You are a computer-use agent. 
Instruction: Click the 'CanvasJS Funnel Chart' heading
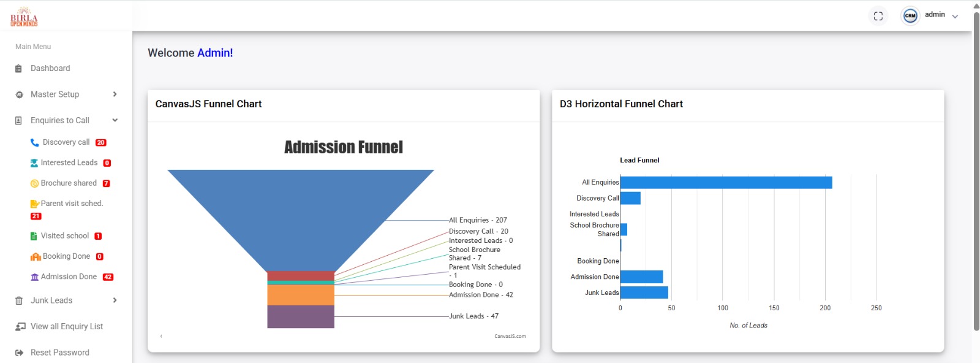pos(208,104)
